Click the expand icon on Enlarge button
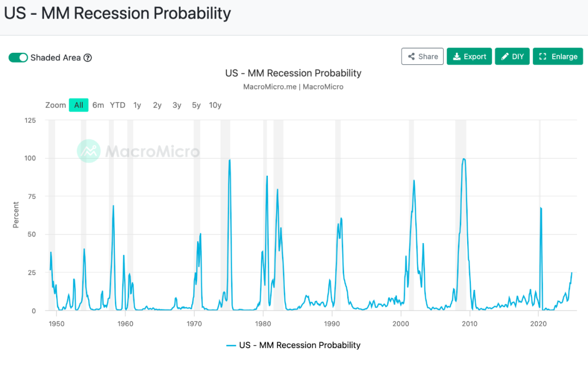This screenshot has height=366, width=588. point(543,57)
